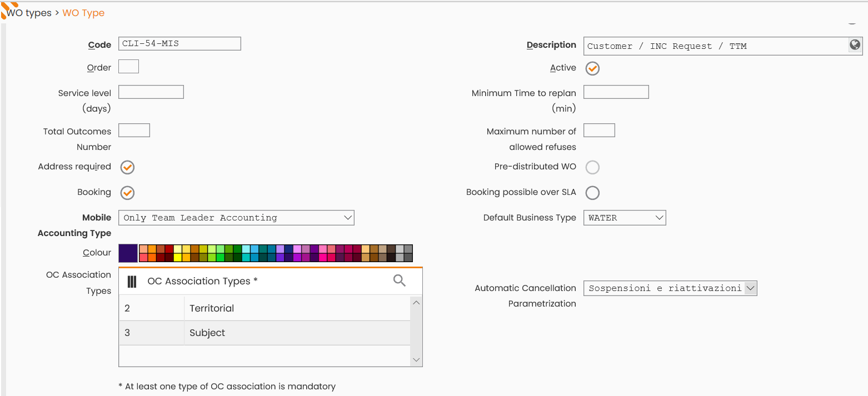Viewport: 868px width, 396px height.
Task: Enable the Pre-distributed WO checkbox
Action: pyautogui.click(x=592, y=167)
